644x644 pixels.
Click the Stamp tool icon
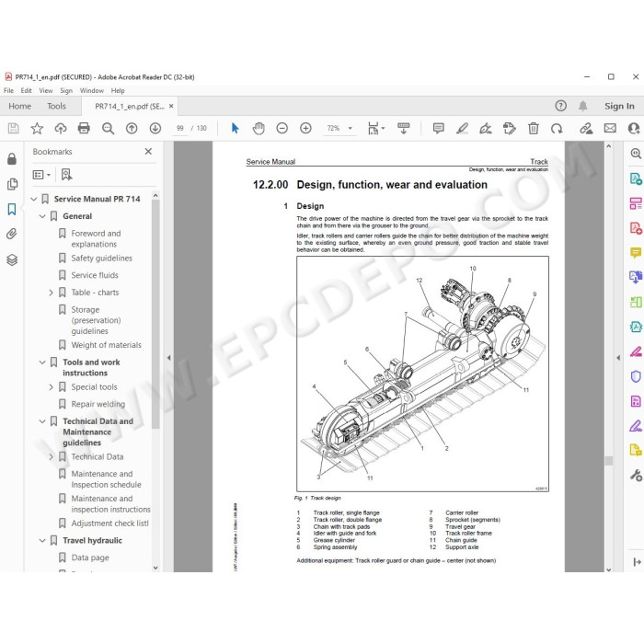tap(510, 129)
